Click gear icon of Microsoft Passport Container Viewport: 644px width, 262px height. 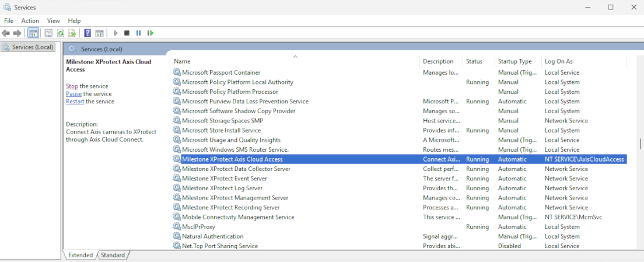pos(177,72)
